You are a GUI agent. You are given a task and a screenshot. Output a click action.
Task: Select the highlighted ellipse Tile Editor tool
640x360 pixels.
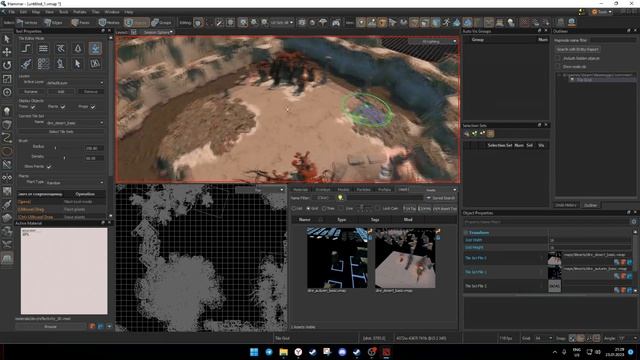pyautogui.click(x=7, y=151)
